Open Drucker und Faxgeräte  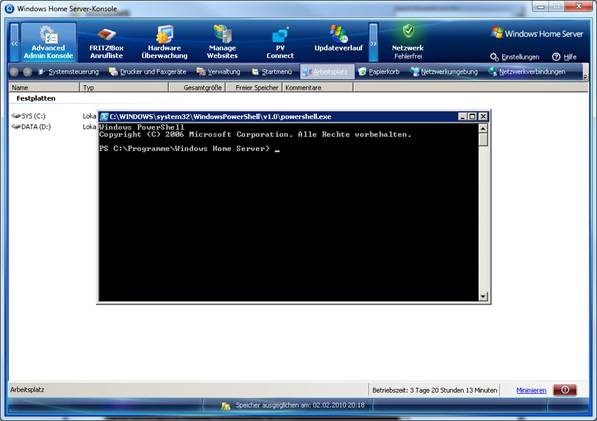148,72
